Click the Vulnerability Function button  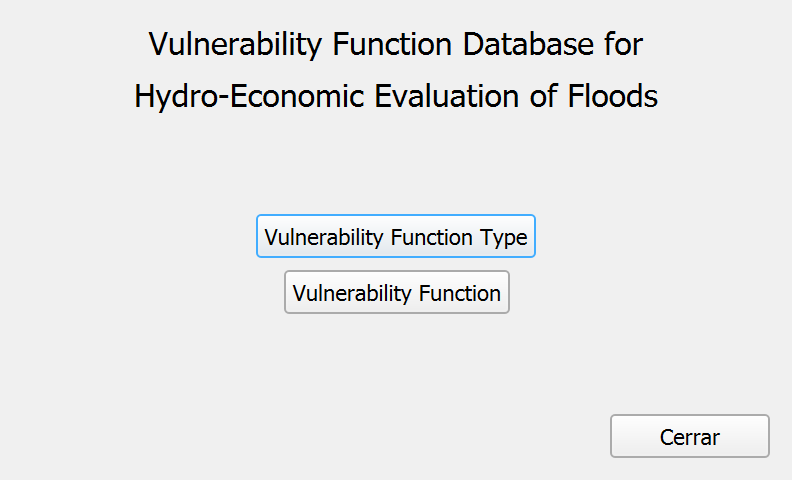point(397,292)
